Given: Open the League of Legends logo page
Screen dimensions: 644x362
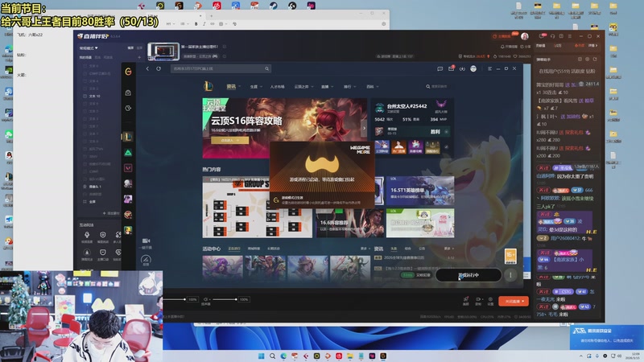Looking at the screenshot, I should click(x=208, y=86).
